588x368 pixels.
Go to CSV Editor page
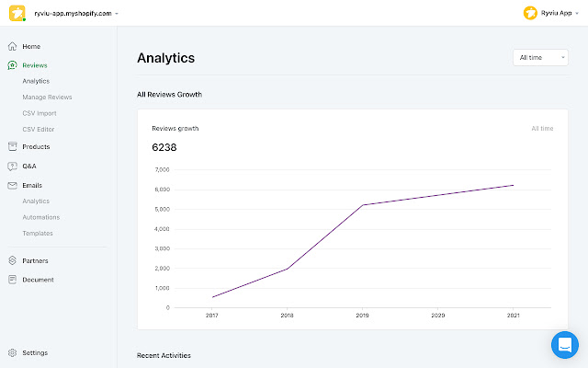tap(39, 129)
